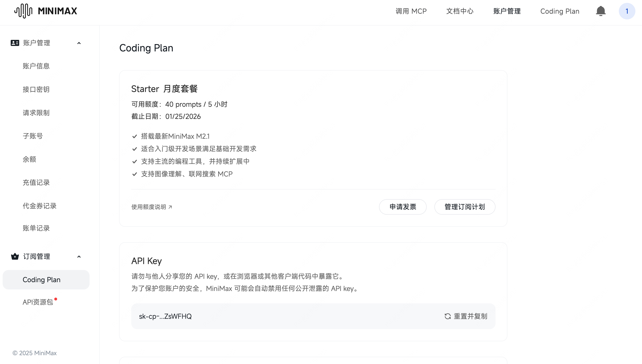The width and height of the screenshot is (642, 364).
Task: Open the user avatar menu
Action: pyautogui.click(x=627, y=11)
